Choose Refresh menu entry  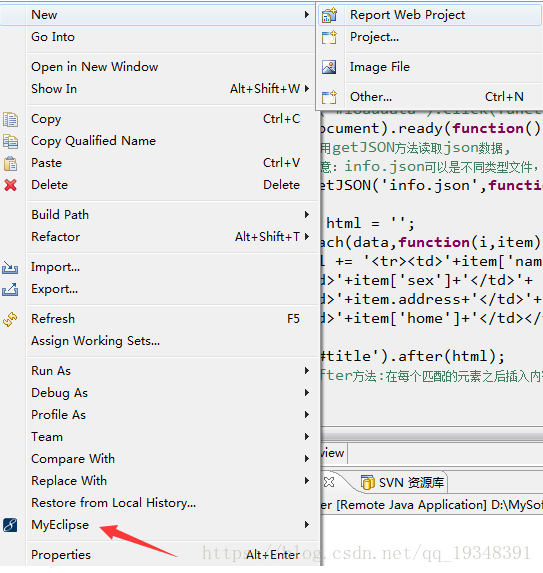point(159,319)
